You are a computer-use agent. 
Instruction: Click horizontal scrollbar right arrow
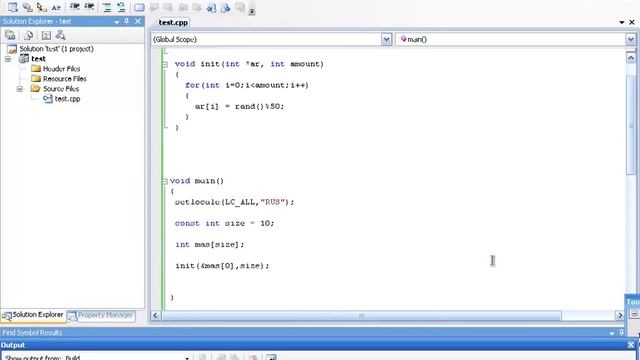620,316
